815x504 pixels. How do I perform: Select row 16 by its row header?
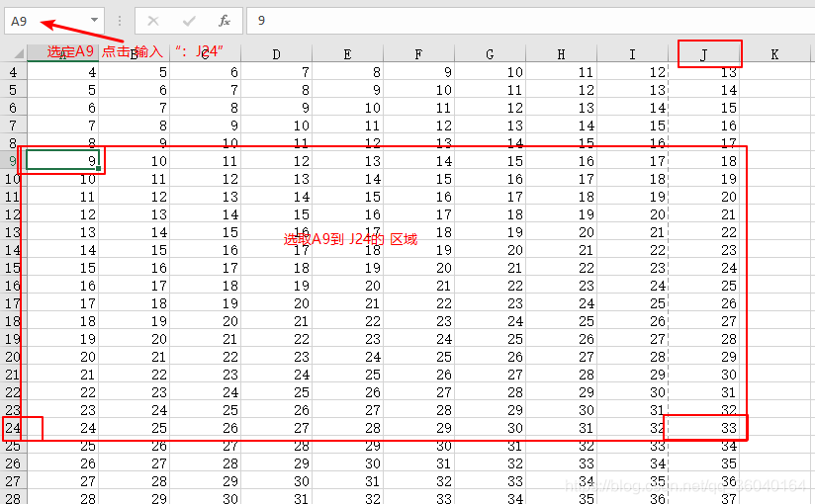[13, 286]
